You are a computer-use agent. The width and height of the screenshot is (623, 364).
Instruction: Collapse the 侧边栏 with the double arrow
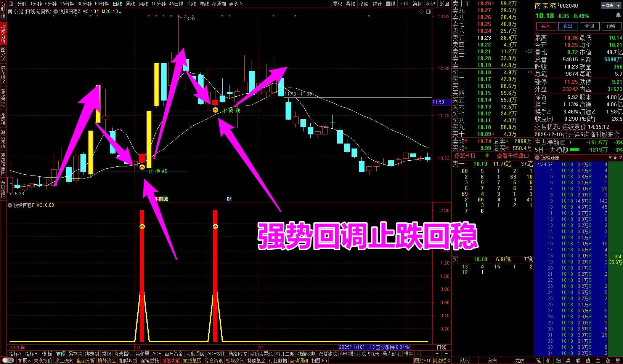[442, 361]
